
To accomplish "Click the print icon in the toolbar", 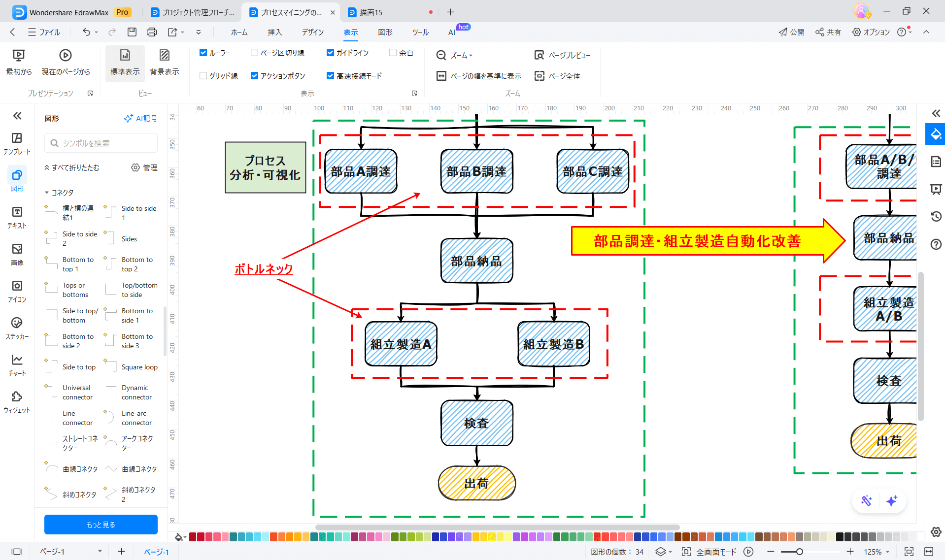I will point(152,32).
